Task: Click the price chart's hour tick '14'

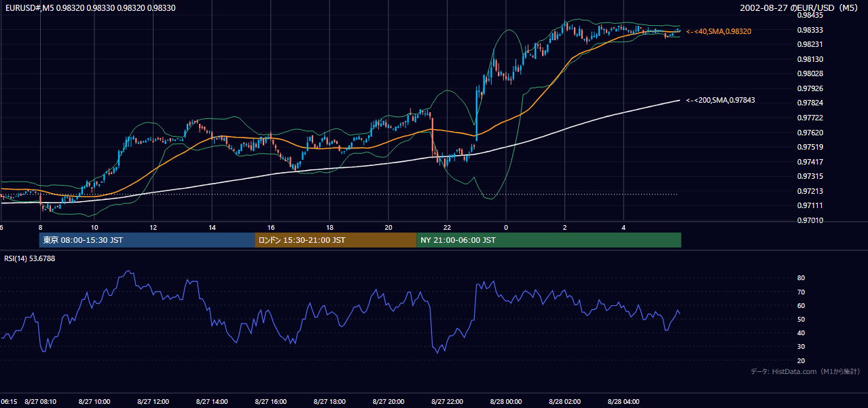Action: point(212,228)
